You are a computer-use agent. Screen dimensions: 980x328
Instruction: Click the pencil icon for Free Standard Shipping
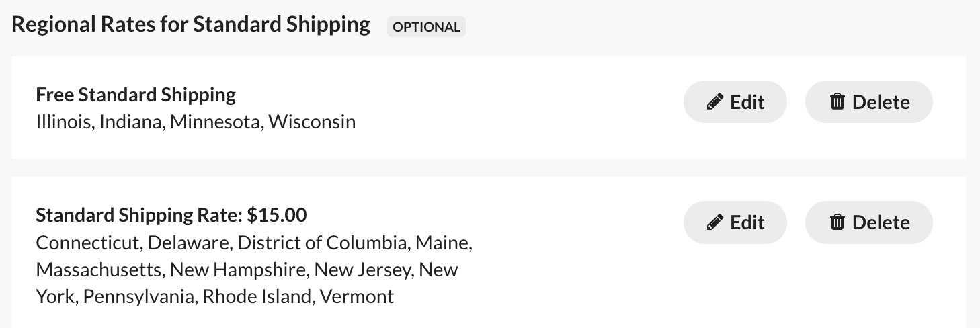tap(716, 102)
